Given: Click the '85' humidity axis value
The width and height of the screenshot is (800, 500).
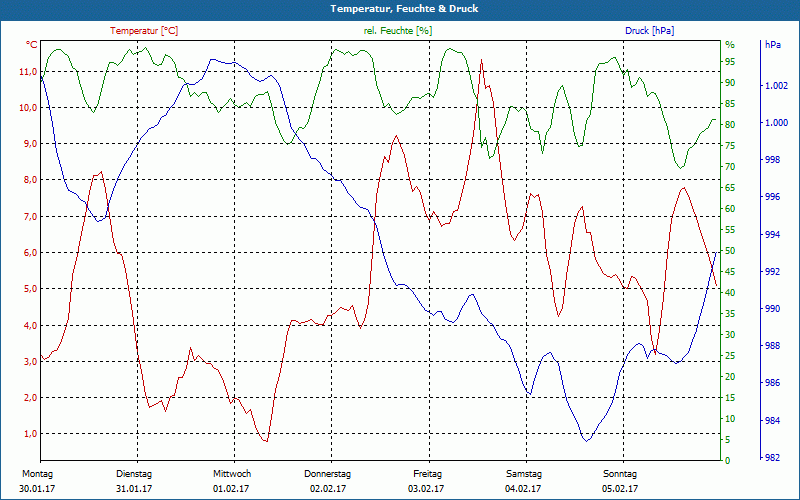Looking at the screenshot, I should coord(730,104).
